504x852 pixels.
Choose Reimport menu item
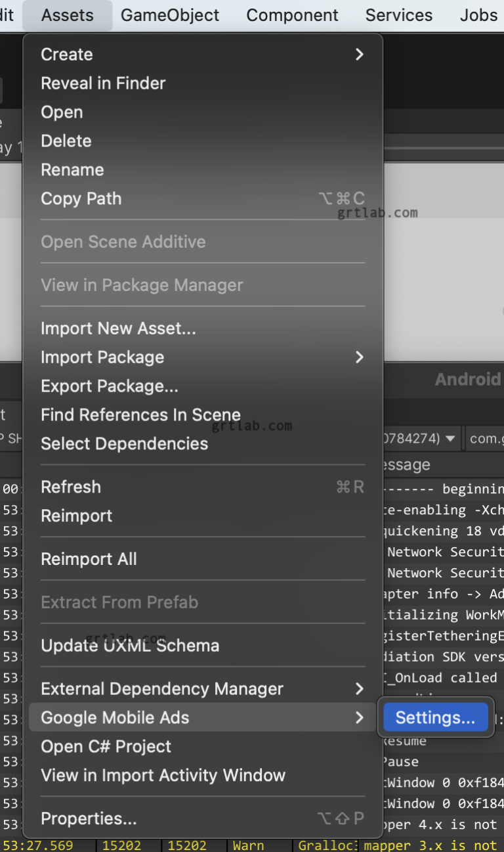click(203, 516)
